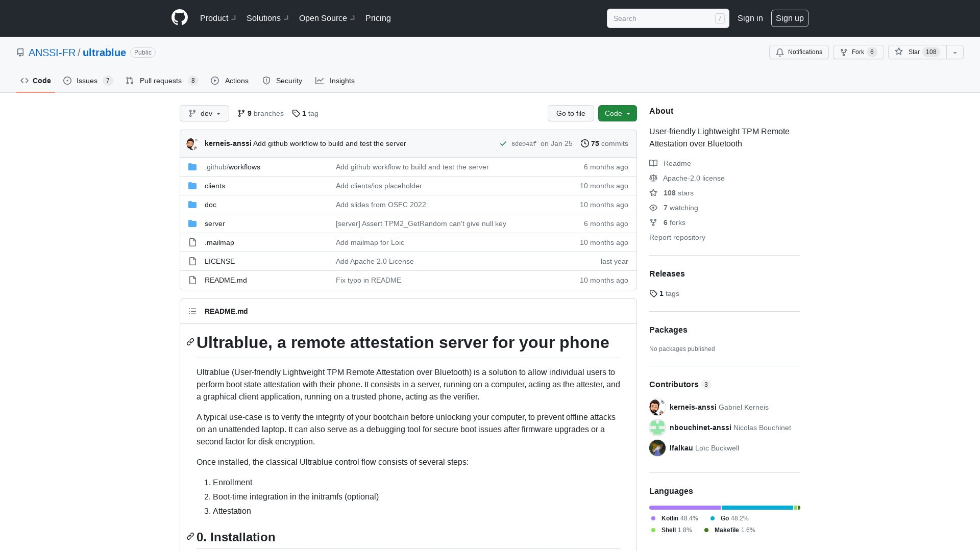Screen dimensions: 980x551
Task: Click nbouchinet-anssi contributor avatar
Action: [657, 428]
